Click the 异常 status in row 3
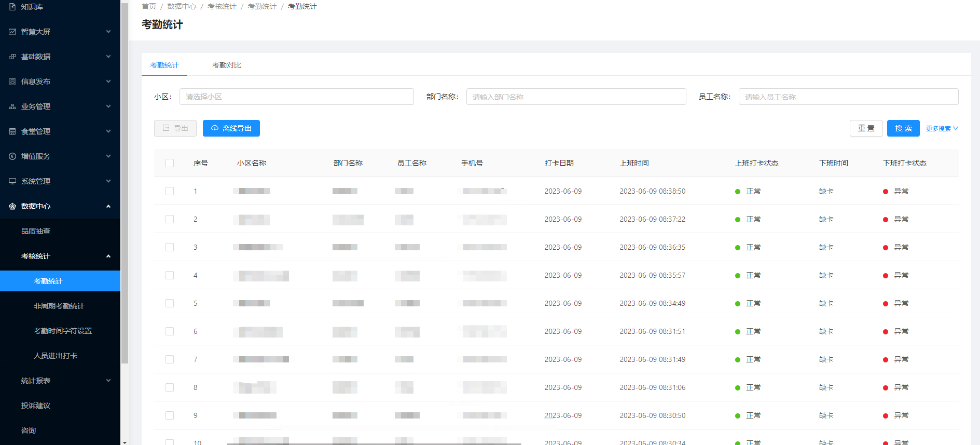 point(901,247)
